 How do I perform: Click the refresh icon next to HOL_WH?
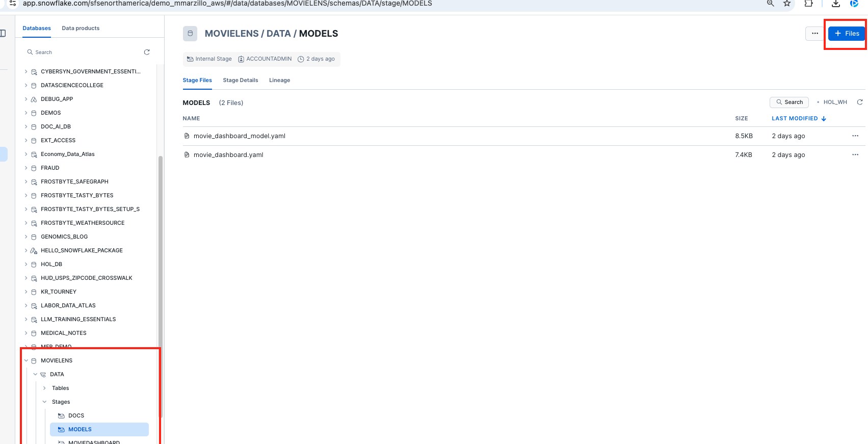(860, 102)
